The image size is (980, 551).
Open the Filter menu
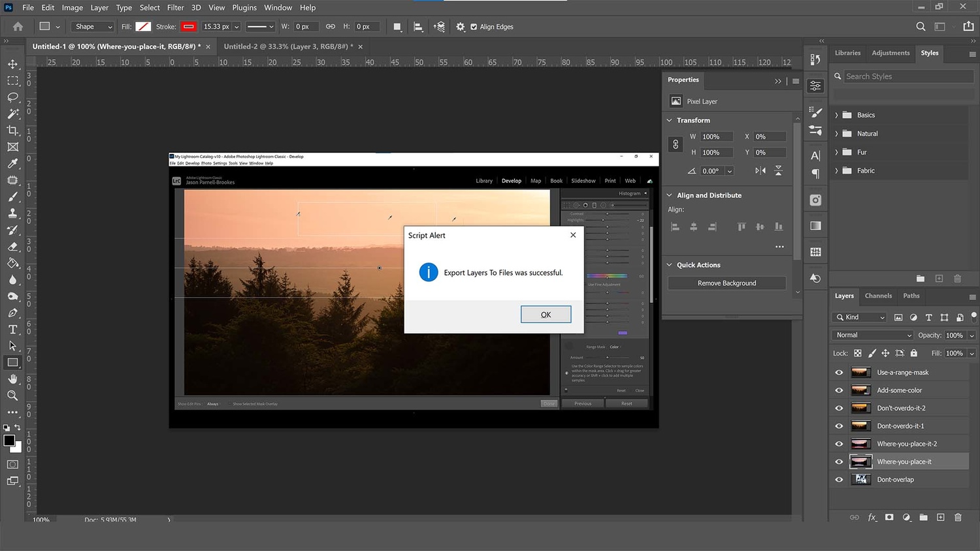pyautogui.click(x=175, y=8)
